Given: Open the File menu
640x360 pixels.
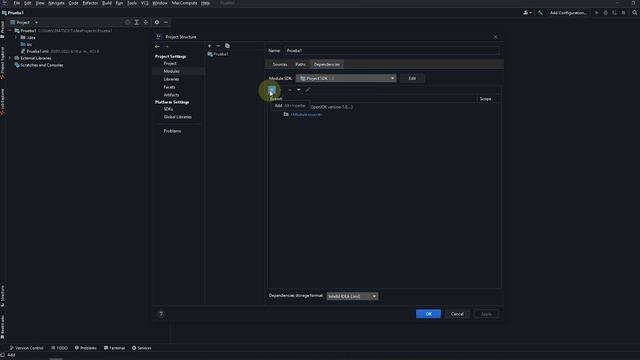Looking at the screenshot, I should click(17, 3).
